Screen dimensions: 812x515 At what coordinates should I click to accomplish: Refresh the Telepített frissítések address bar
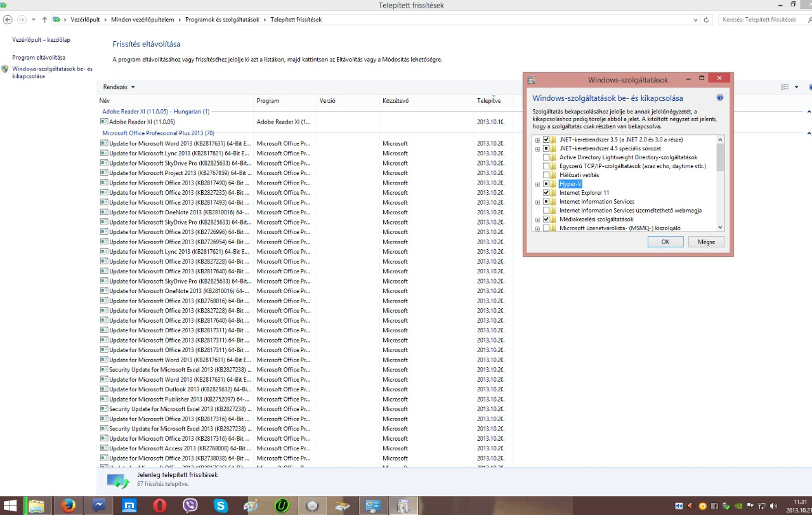click(707, 20)
